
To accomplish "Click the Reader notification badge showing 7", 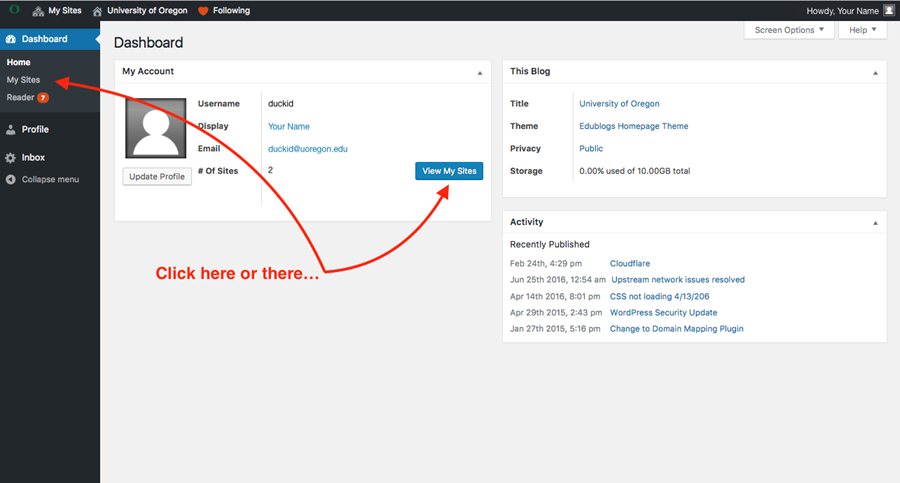I will tap(43, 98).
